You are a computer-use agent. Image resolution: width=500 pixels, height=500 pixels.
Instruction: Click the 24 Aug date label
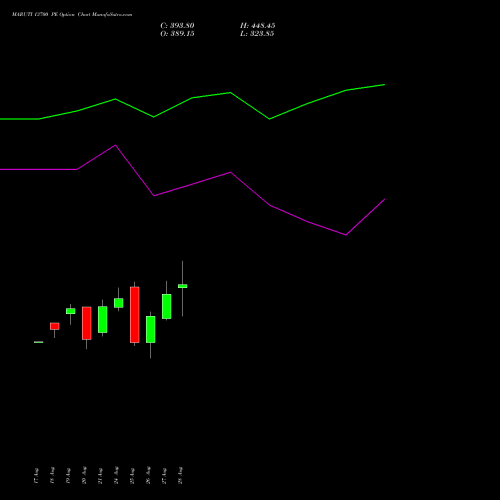(x=116, y=476)
